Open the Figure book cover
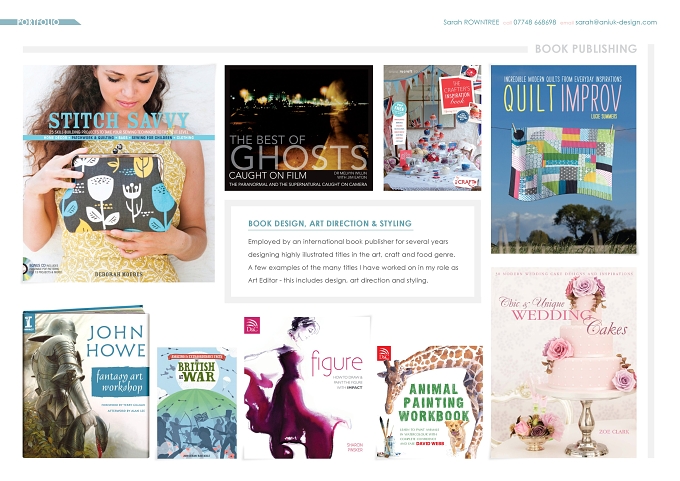The height and width of the screenshot is (481, 680). click(x=307, y=387)
